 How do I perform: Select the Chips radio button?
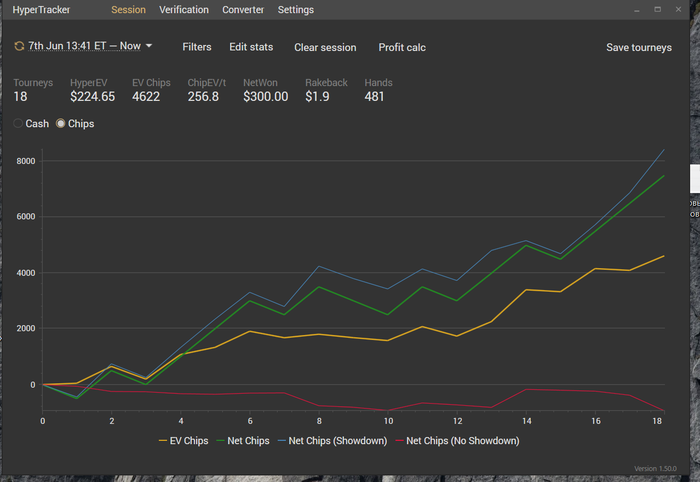pos(60,124)
